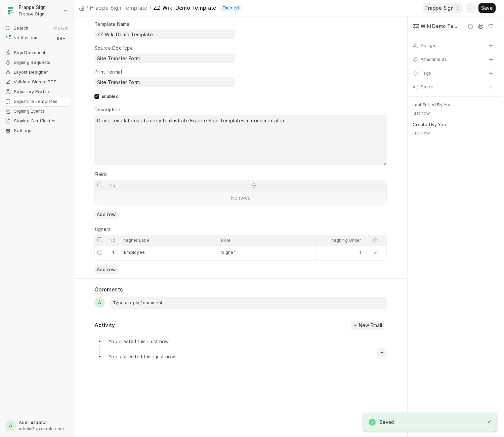Click the Signing Events sidebar icon
The height and width of the screenshot is (437, 504).
coord(8,111)
